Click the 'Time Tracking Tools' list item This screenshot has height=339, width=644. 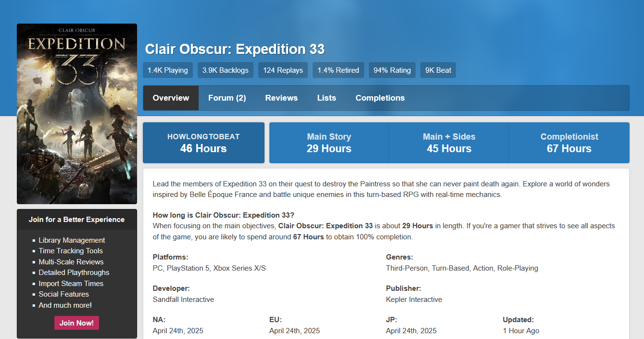[71, 251]
